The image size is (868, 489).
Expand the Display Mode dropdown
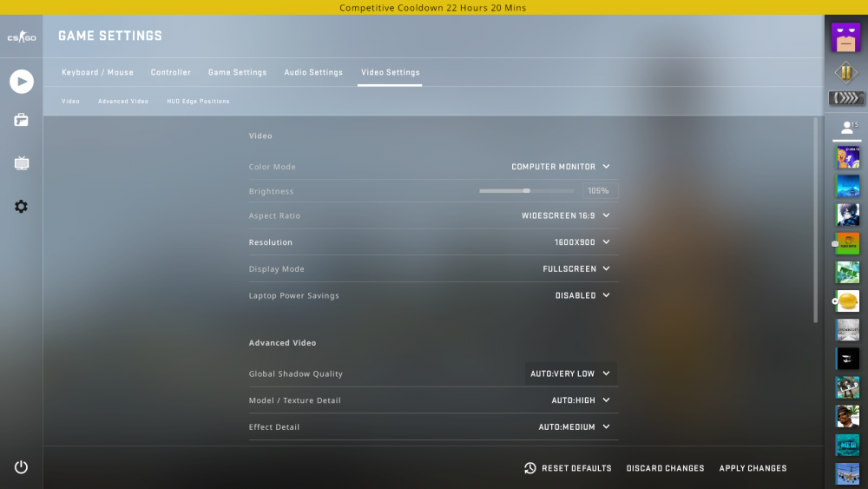pyautogui.click(x=576, y=269)
